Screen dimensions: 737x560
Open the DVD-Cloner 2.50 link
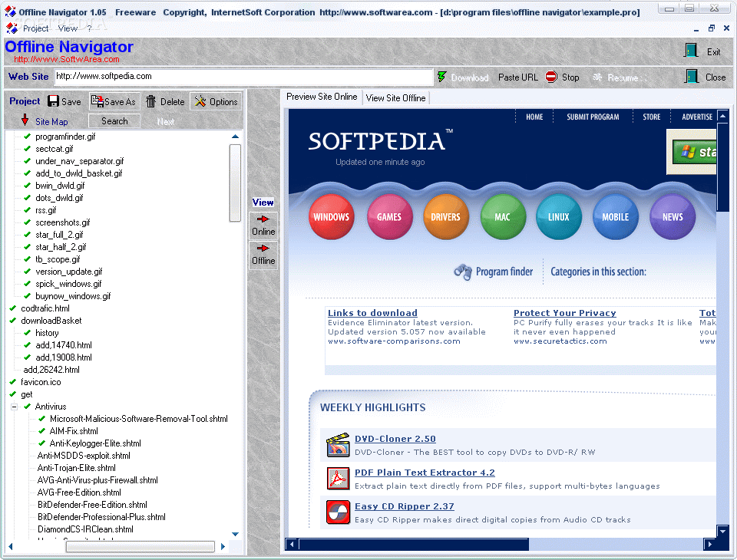pos(395,438)
